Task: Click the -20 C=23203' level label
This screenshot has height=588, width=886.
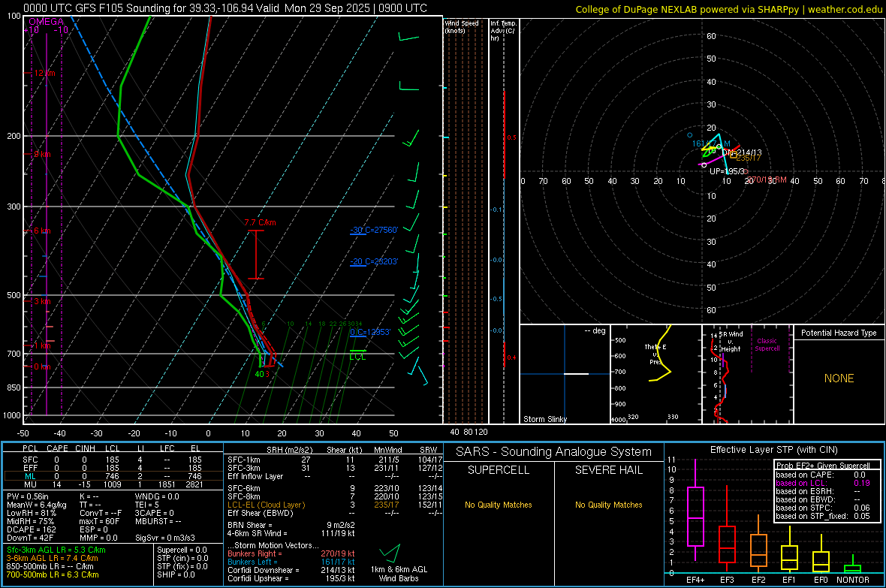Action: pos(374,262)
